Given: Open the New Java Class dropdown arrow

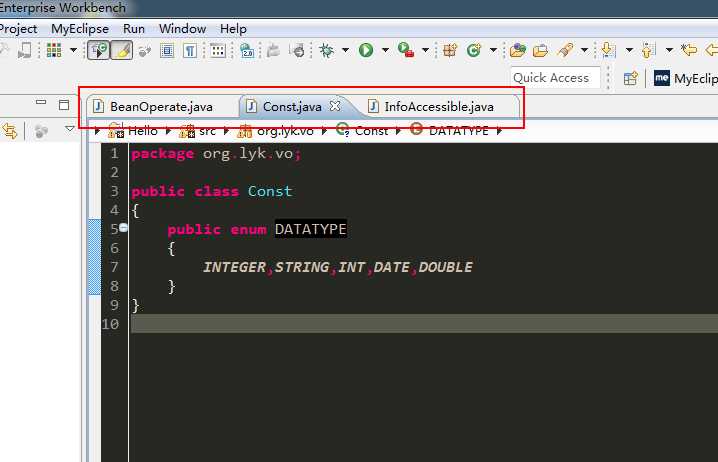Looking at the screenshot, I should click(493, 50).
